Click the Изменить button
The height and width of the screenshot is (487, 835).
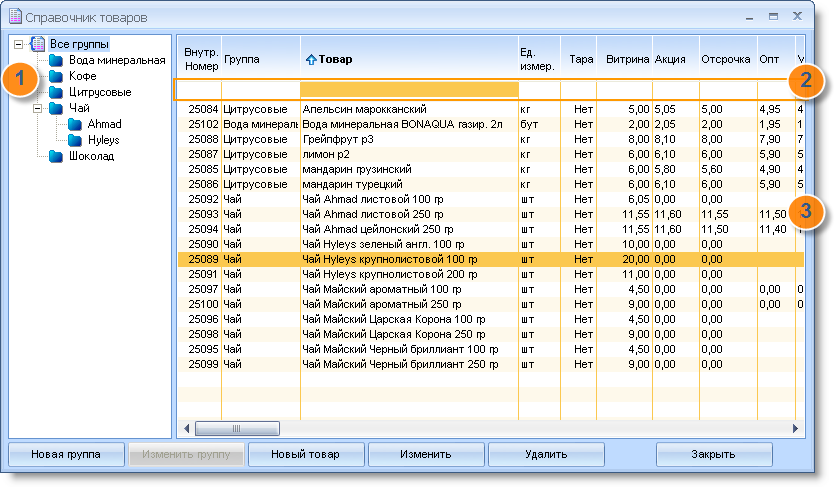tap(426, 455)
